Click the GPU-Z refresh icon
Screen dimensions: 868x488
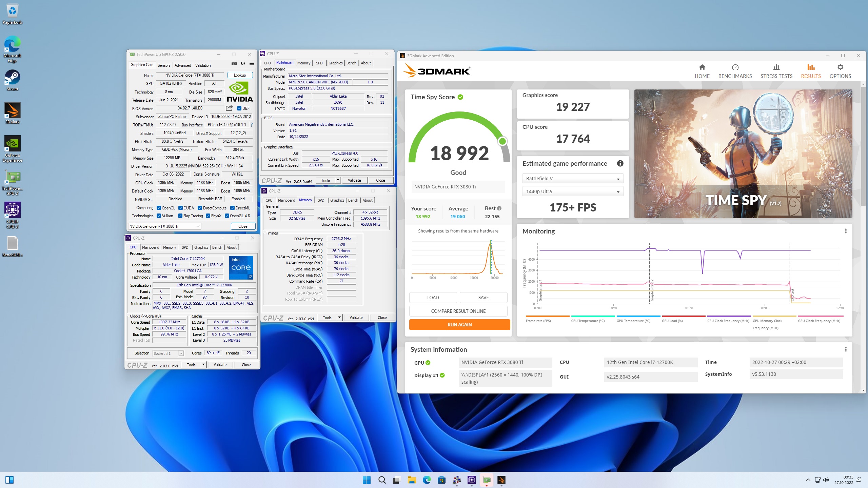pyautogui.click(x=243, y=63)
